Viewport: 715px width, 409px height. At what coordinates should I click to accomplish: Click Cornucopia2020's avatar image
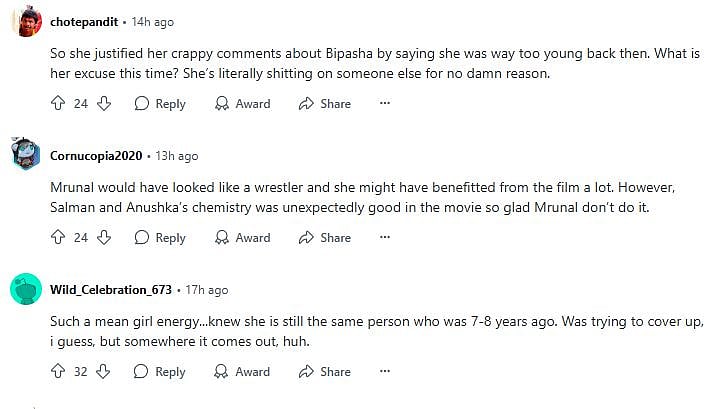tap(25, 155)
